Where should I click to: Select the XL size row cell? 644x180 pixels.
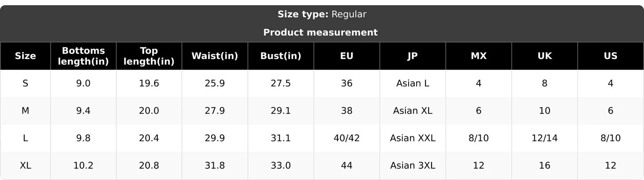tap(25, 165)
